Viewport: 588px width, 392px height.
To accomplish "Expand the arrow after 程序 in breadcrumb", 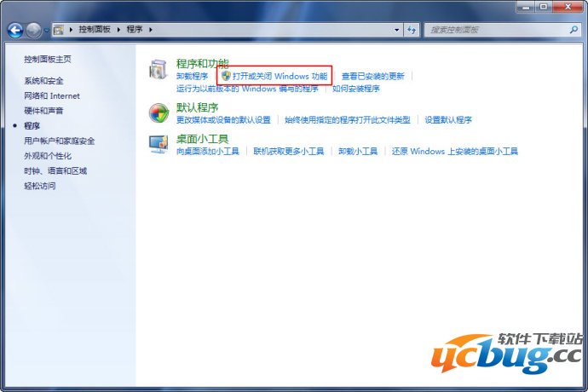I will click(151, 29).
